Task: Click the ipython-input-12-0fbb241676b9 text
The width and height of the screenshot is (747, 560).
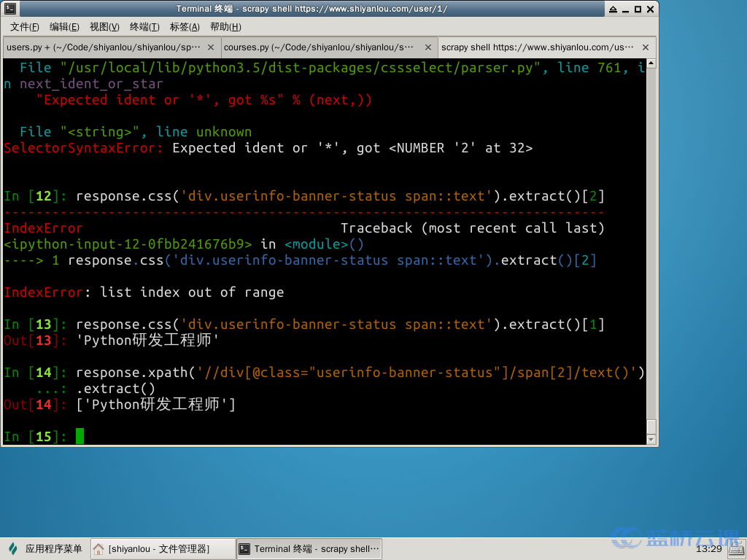Action: pos(128,244)
